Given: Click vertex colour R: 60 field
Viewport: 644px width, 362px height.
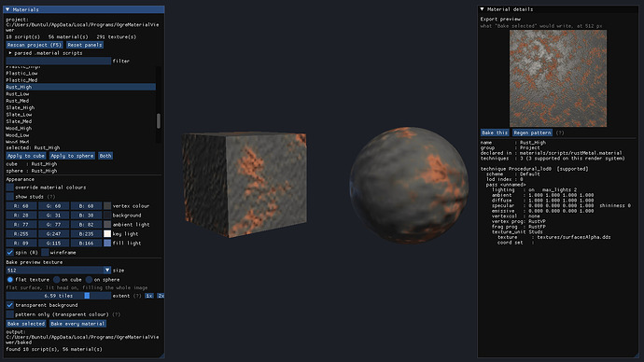Looking at the screenshot, I should (x=21, y=205).
